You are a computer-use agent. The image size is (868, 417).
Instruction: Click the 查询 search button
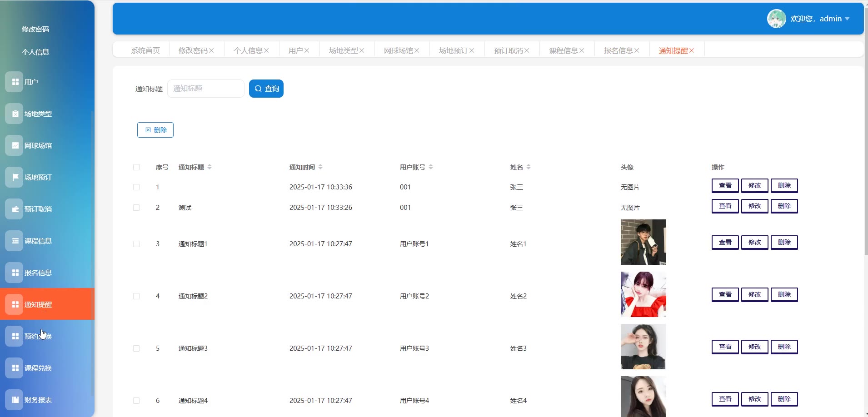click(266, 89)
